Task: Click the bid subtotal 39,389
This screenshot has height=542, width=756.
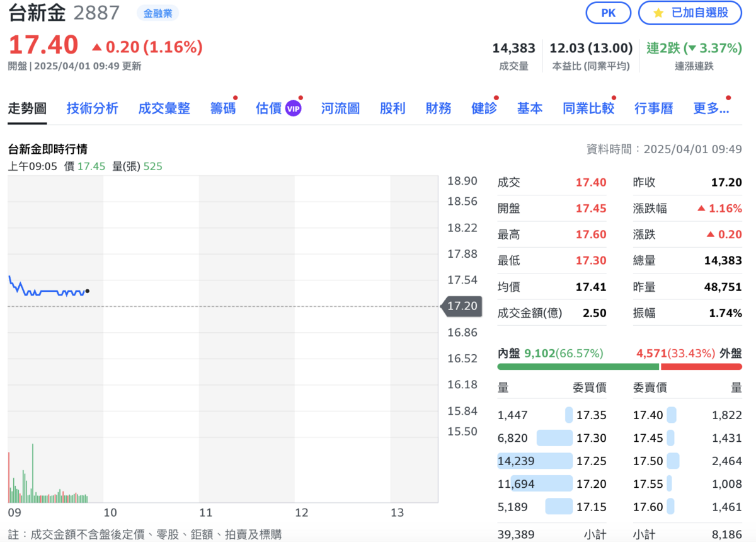Action: (x=515, y=535)
